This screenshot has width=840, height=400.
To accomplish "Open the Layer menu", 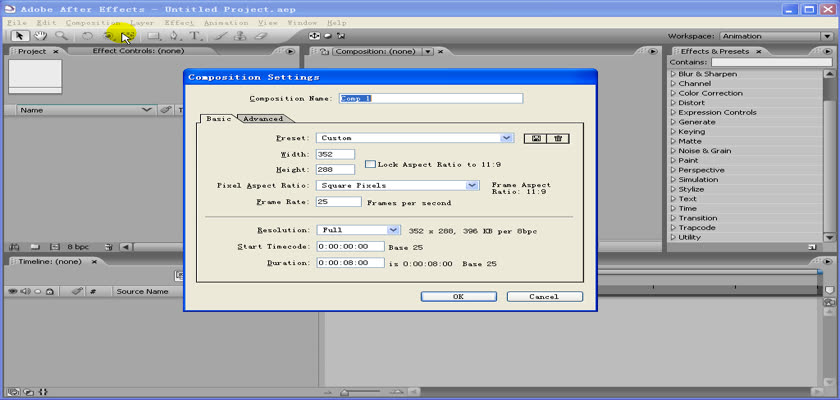I will (142, 23).
